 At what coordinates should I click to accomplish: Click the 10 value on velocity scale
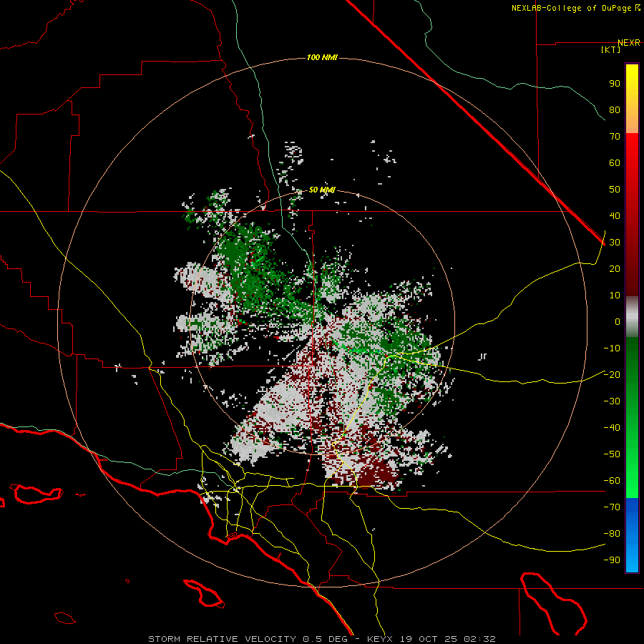click(615, 296)
